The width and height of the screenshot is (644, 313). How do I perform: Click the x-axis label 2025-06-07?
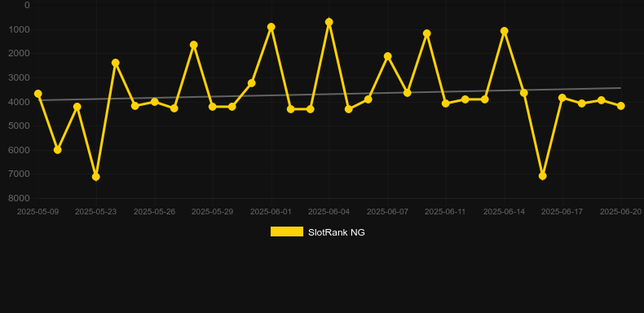tap(388, 212)
